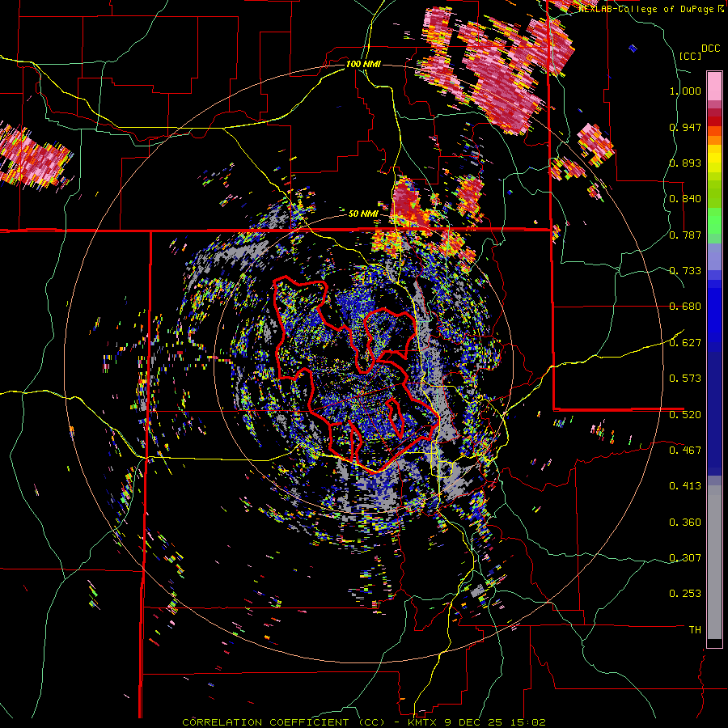Click the NEXLAB-College of DuPage credit text
This screenshot has height=728, width=728.
653,9
